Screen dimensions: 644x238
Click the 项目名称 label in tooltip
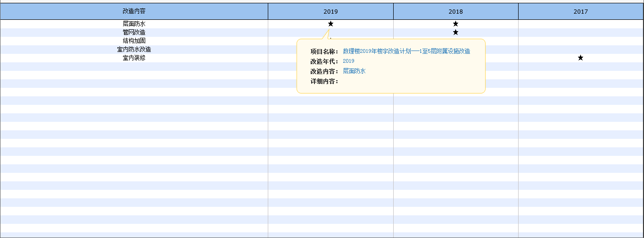click(x=324, y=51)
